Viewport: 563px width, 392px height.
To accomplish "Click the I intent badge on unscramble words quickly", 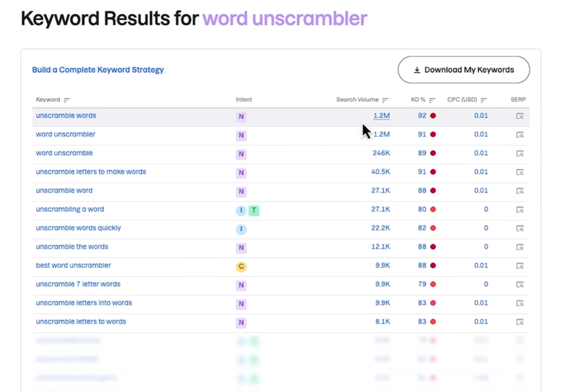I will click(241, 229).
